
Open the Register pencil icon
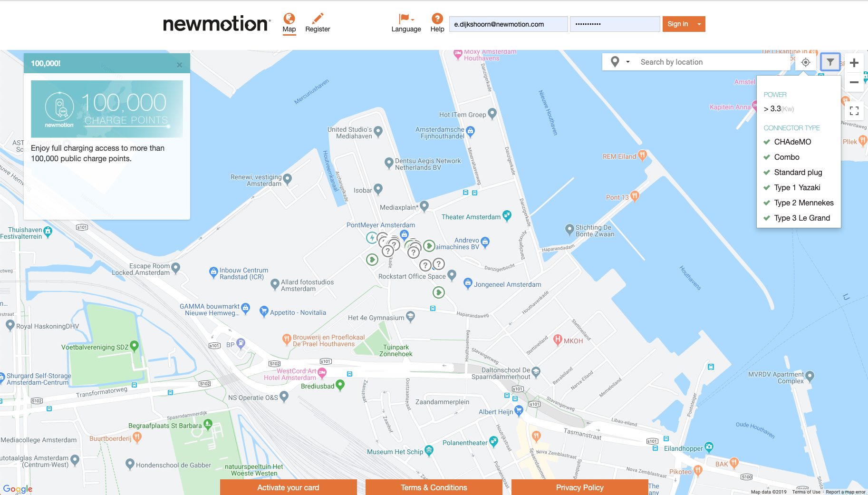[x=318, y=19]
